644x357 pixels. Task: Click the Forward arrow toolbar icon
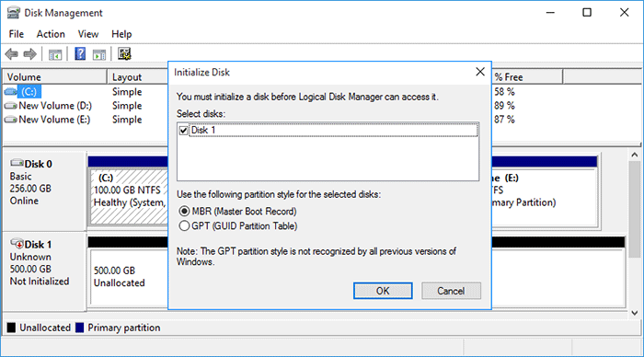[x=30, y=53]
